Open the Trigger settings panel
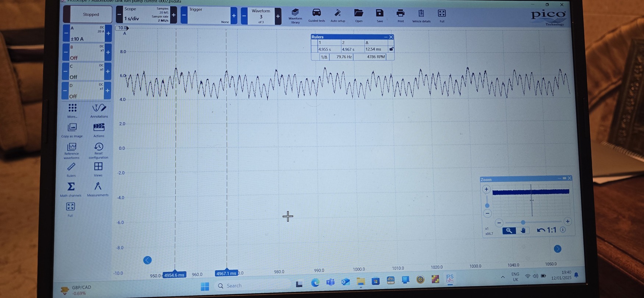Image resolution: width=644 pixels, height=298 pixels. coord(209,15)
